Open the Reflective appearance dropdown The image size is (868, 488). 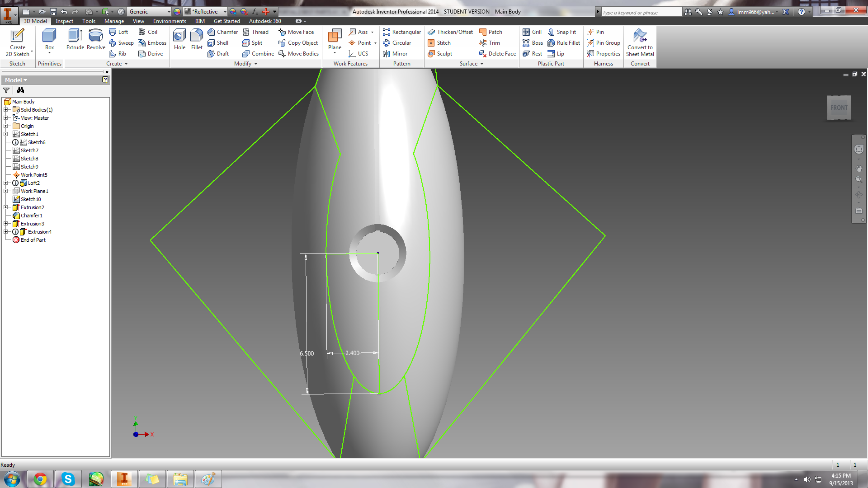(225, 12)
